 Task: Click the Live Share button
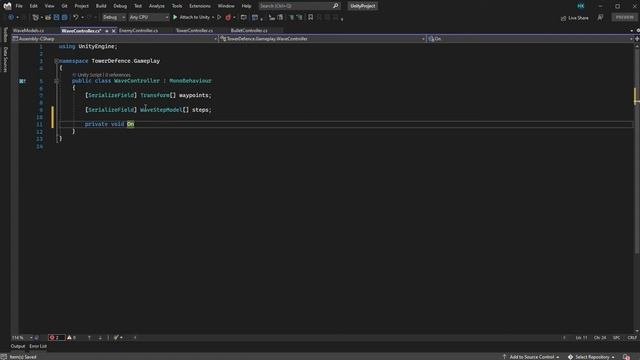click(575, 18)
